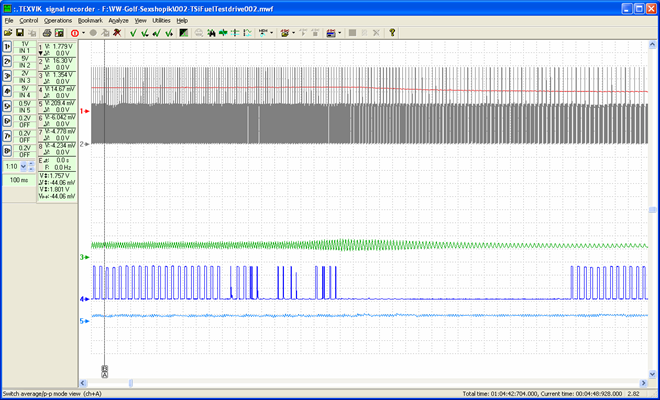Open the Bookmark menu

coord(90,20)
